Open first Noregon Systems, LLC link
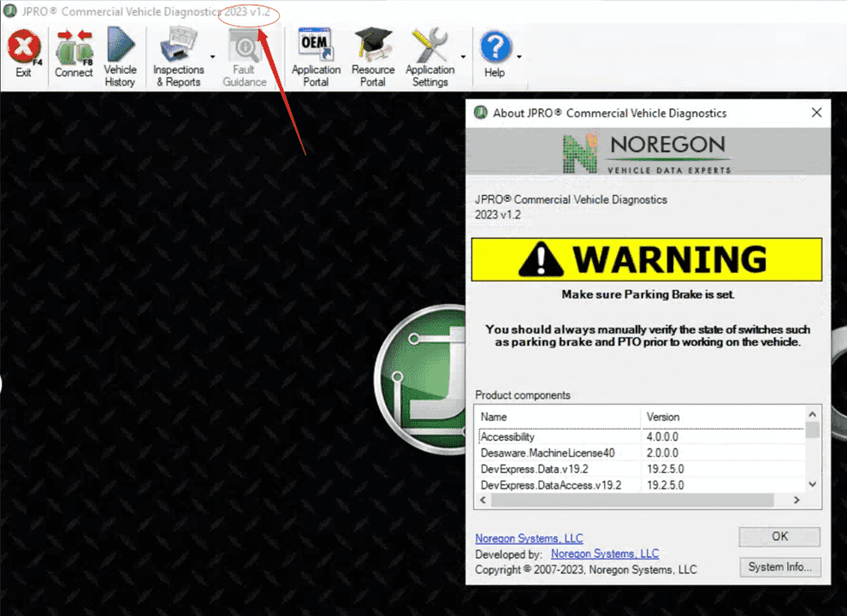Viewport: 847px width, 616px height. 529,539
